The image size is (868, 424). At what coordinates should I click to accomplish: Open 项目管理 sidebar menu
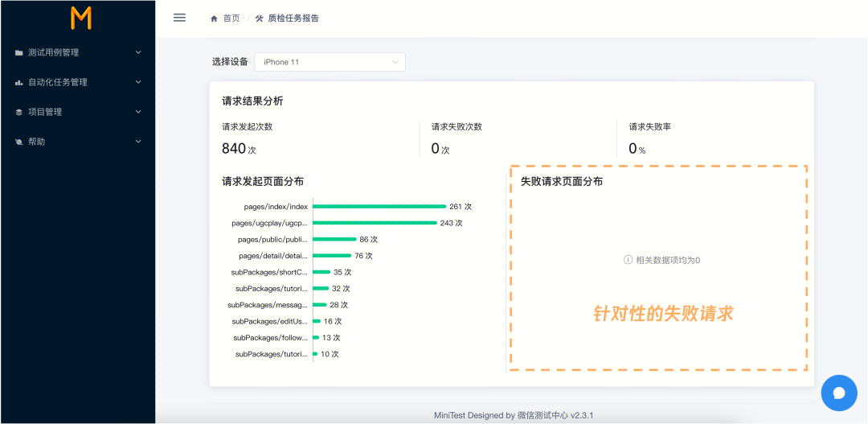coord(77,112)
